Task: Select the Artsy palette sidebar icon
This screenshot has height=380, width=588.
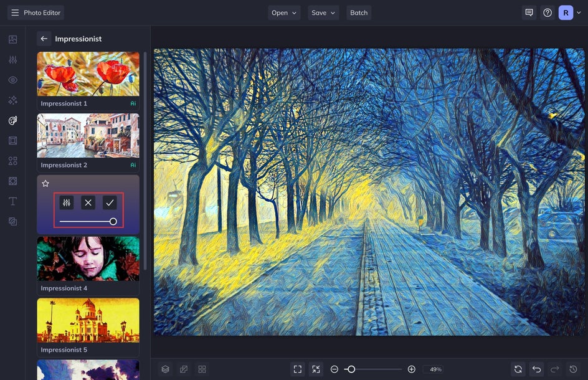Action: click(x=12, y=120)
